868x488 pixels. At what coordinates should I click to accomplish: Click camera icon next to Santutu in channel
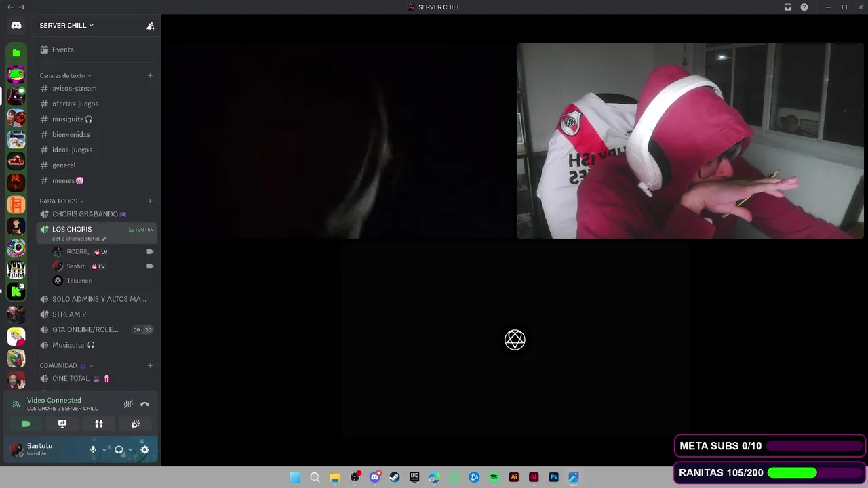click(x=150, y=266)
